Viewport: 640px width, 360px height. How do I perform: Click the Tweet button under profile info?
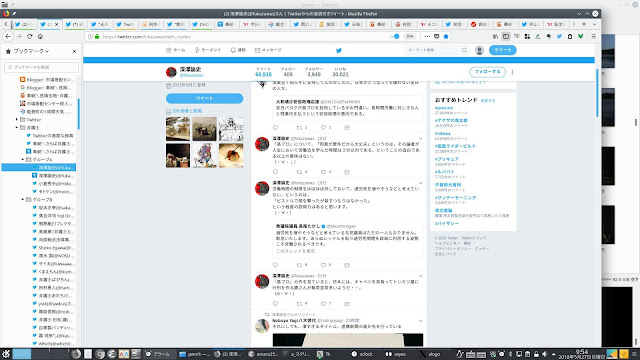[x=204, y=98]
